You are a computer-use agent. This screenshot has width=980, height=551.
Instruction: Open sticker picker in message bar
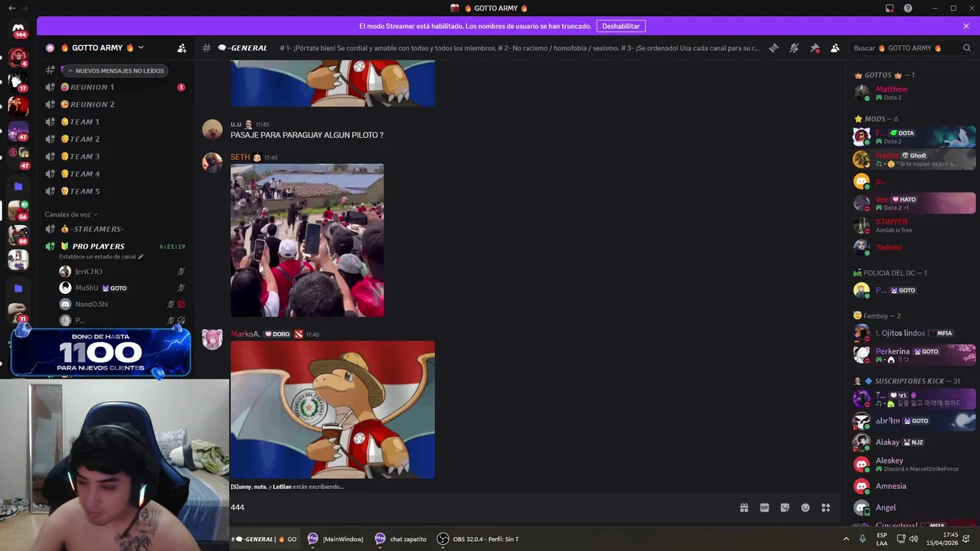point(785,507)
